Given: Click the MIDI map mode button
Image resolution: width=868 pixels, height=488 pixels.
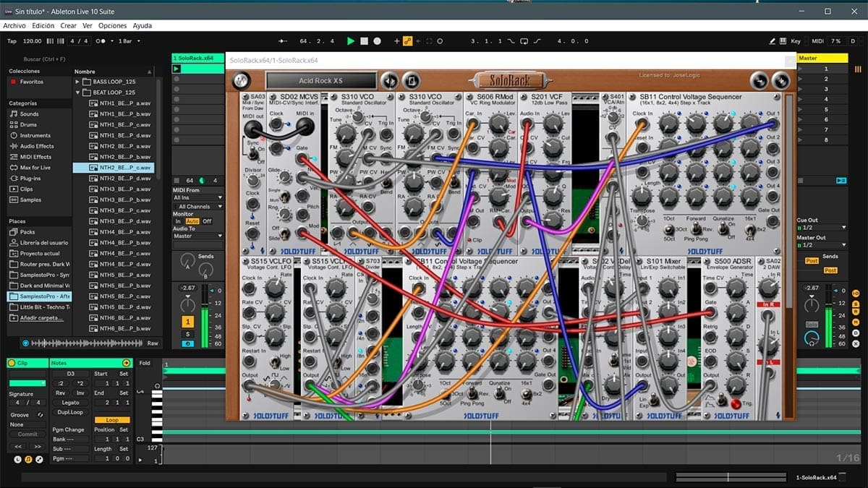Looking at the screenshot, I should [817, 41].
